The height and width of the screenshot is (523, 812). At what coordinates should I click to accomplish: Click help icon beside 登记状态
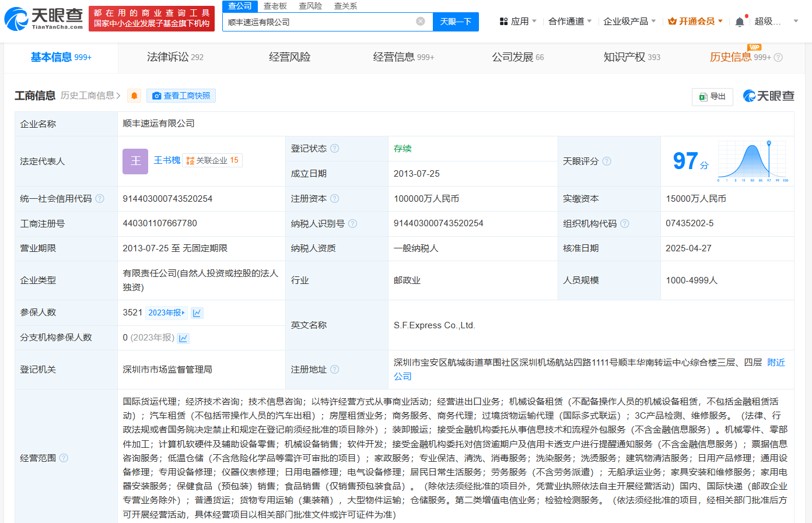tap(335, 149)
